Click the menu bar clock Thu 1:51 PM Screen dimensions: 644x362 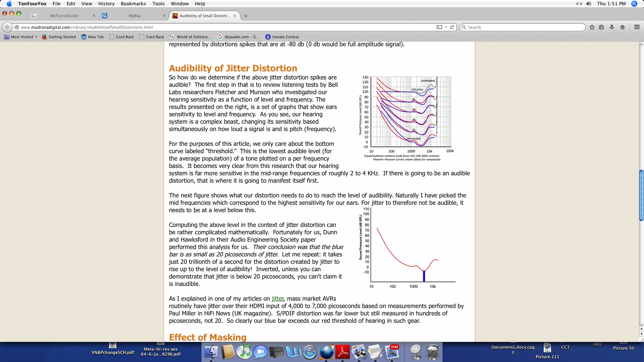[611, 4]
